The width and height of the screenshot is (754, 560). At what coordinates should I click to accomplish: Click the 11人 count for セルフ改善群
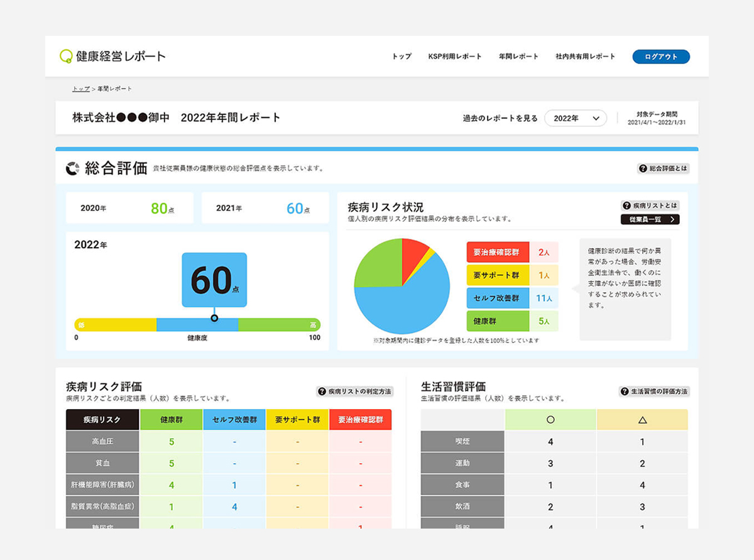click(544, 298)
